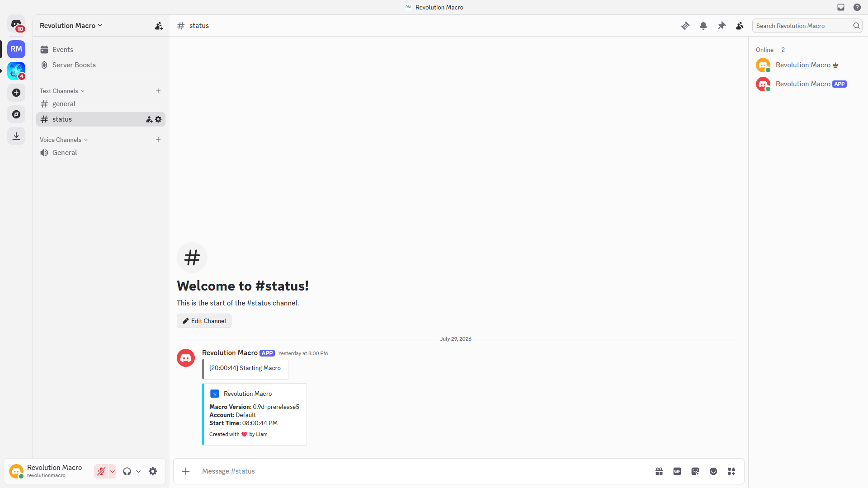868x488 pixels.
Task: Click '[20:00:44] Starting Macro' embed text
Action: [x=245, y=368]
